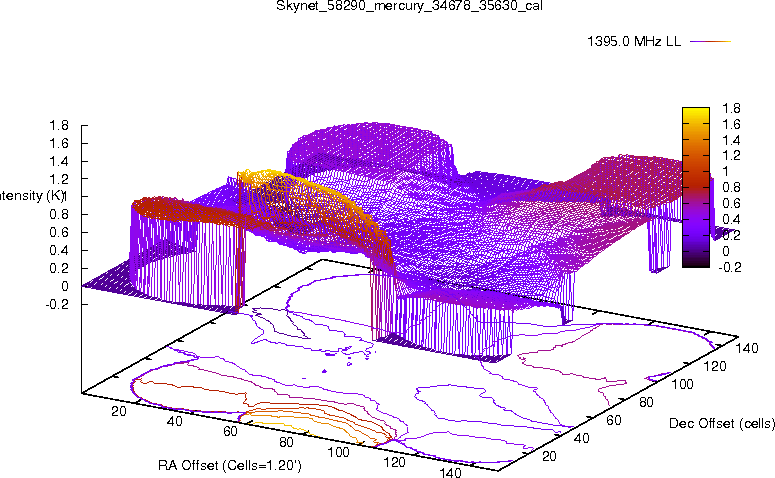Click the 1.8 tick on intensity axis
Screen dimensions: 775x478
[x=59, y=126]
